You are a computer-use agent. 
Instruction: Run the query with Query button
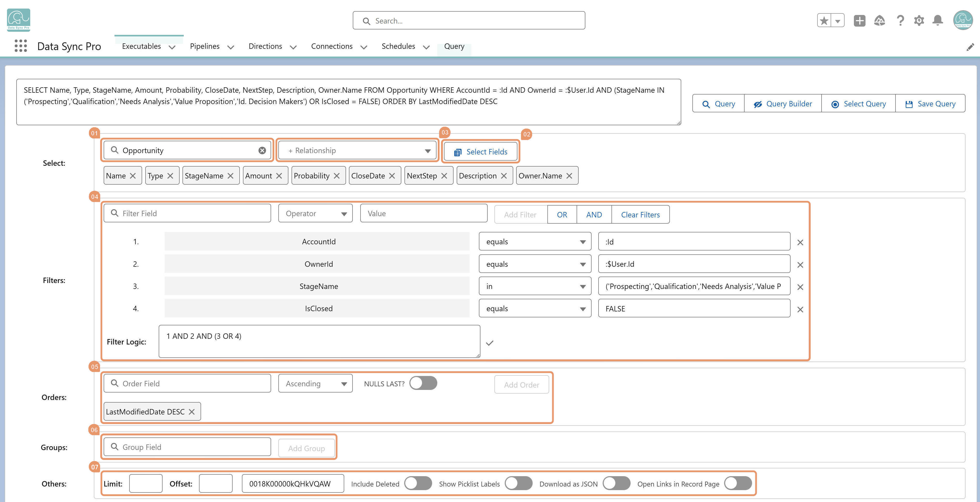[x=718, y=104]
